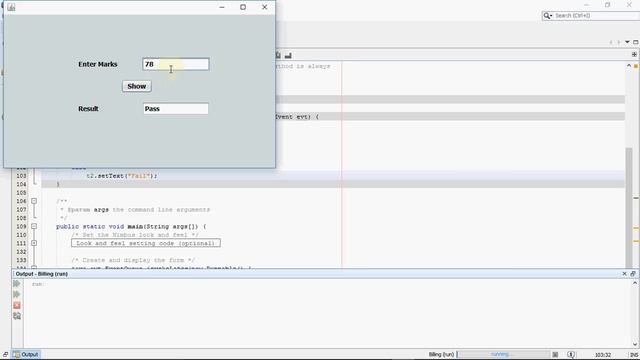Restore the Output panel window group

pos(633,274)
